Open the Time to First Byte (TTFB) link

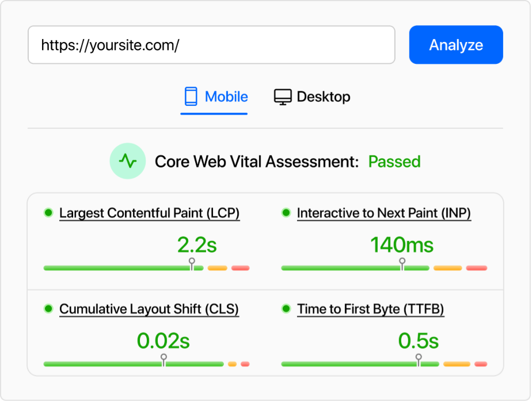pos(370,310)
